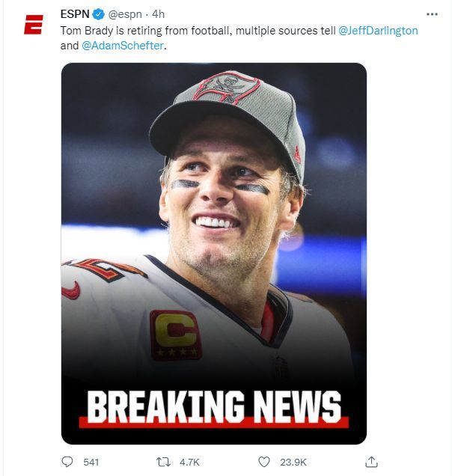Click the 541 replies count
452x476 pixels.
(x=91, y=463)
